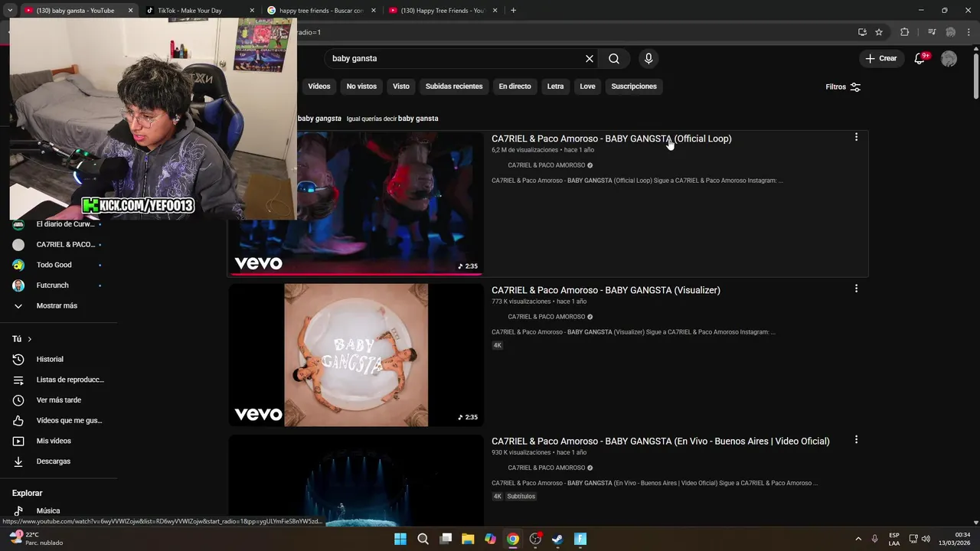The image size is (980, 551).
Task: Open Copilot from the taskbar
Action: click(490, 539)
